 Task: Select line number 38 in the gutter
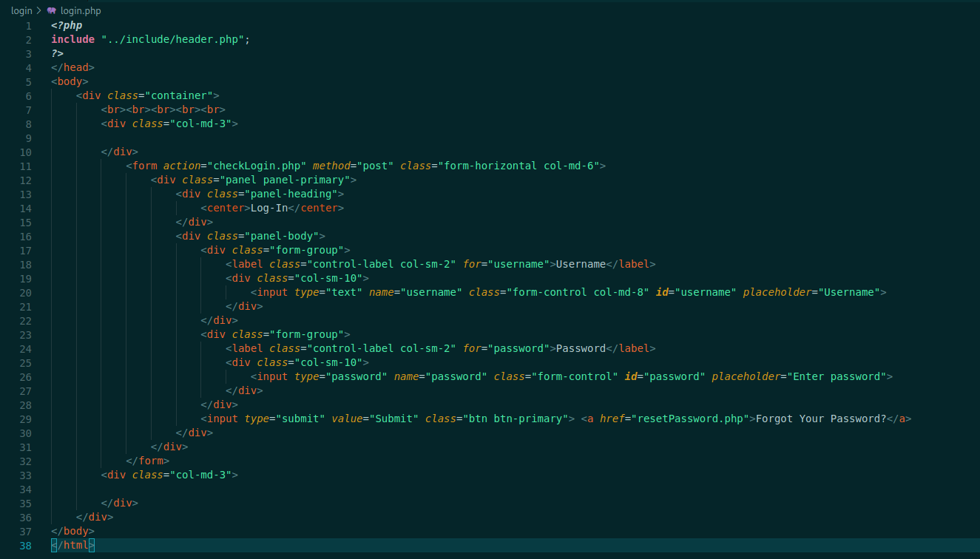26,545
